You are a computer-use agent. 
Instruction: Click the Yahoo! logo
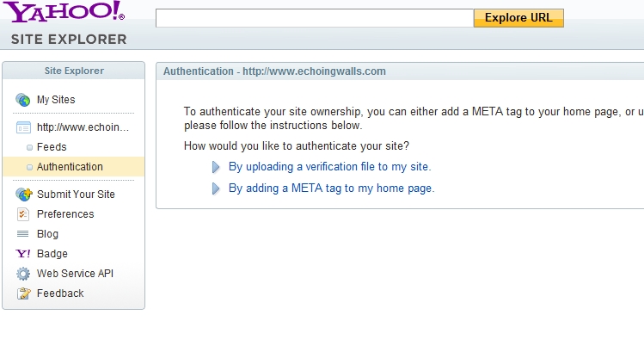[64, 11]
